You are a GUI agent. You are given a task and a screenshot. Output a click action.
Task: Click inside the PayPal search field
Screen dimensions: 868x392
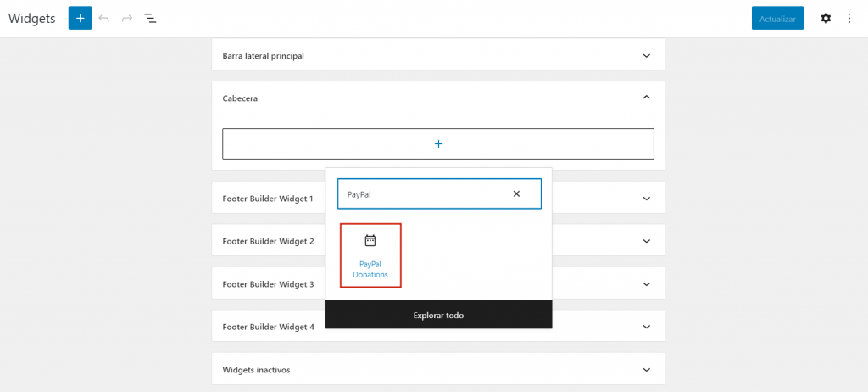click(424, 194)
